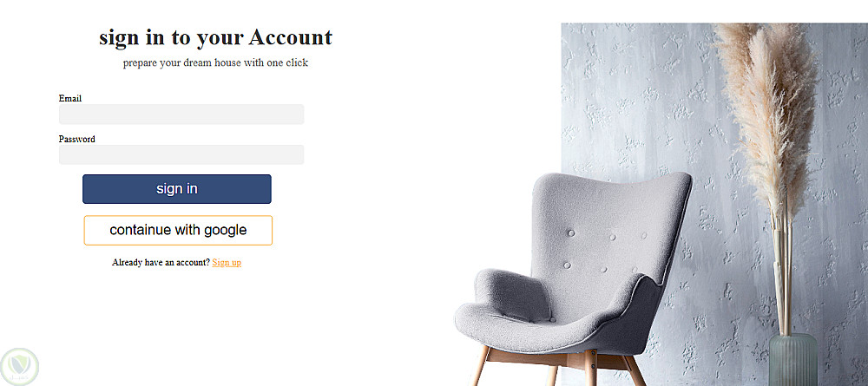Screen dimensions: 868x386
Task: Focus the Password input field
Action: pos(181,155)
